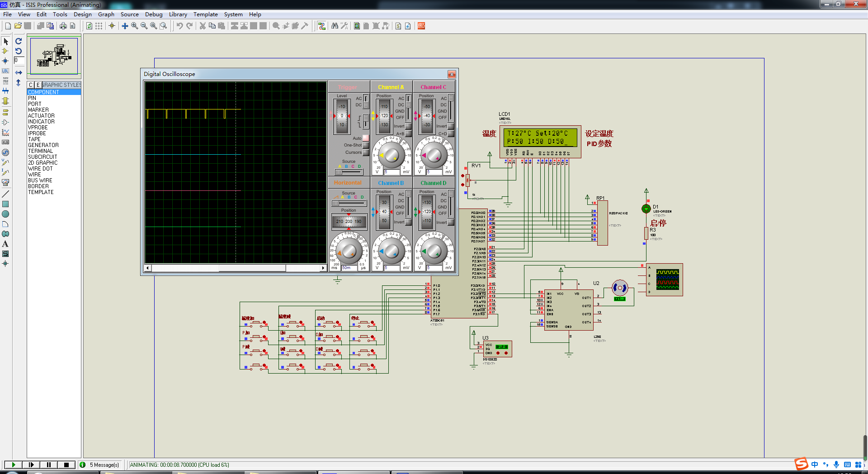Toggle the grid display

[x=99, y=26]
